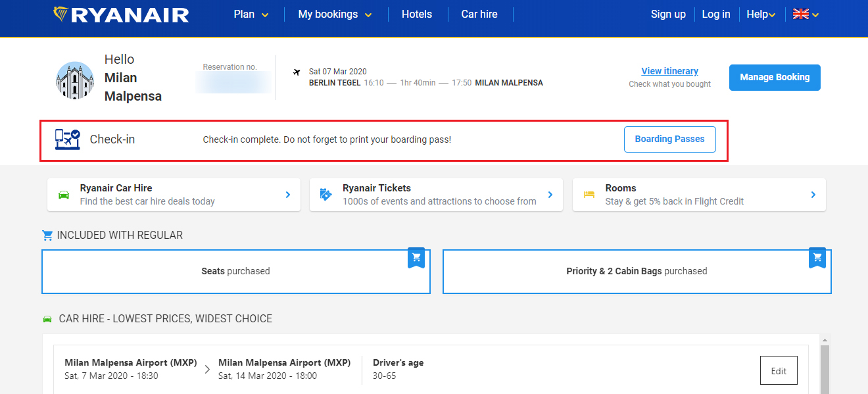Click pick-up date Sat, 7 Mar 2020 - 18:30

[111, 376]
